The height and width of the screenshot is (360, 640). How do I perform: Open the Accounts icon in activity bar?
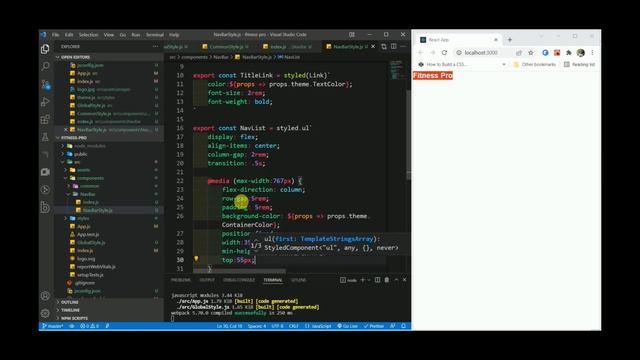[x=45, y=296]
